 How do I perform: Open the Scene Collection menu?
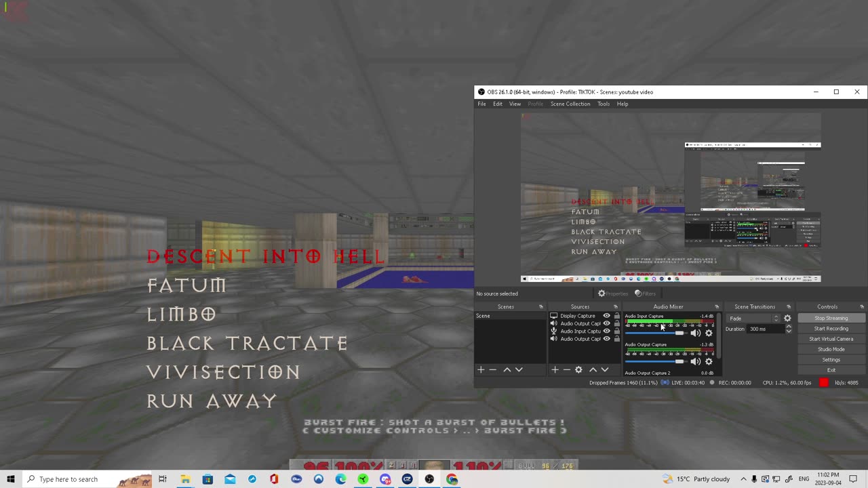click(x=570, y=104)
